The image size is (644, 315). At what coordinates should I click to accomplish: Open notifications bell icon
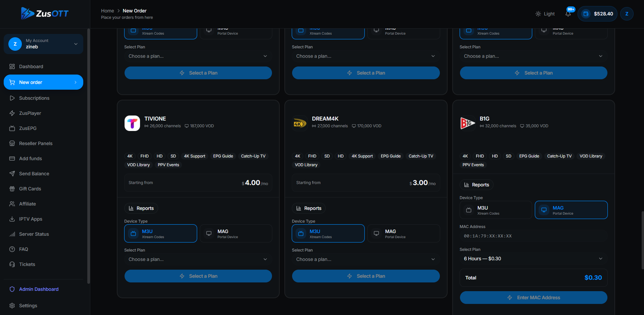tap(568, 14)
